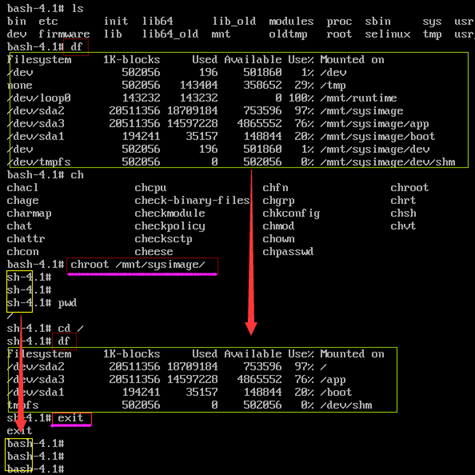Click the 'cd /' command text

tap(70, 329)
